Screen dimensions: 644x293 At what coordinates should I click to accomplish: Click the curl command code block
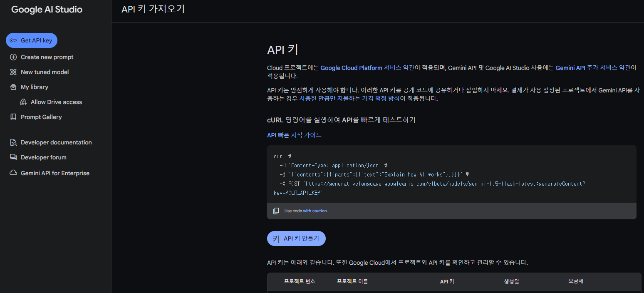click(x=451, y=174)
